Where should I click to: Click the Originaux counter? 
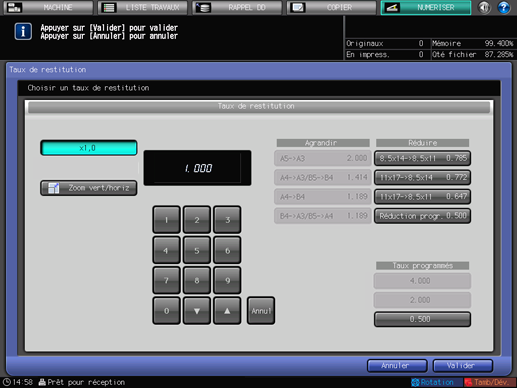385,43
